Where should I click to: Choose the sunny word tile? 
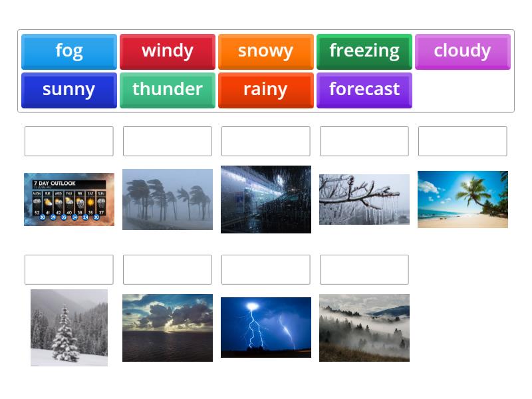69,90
